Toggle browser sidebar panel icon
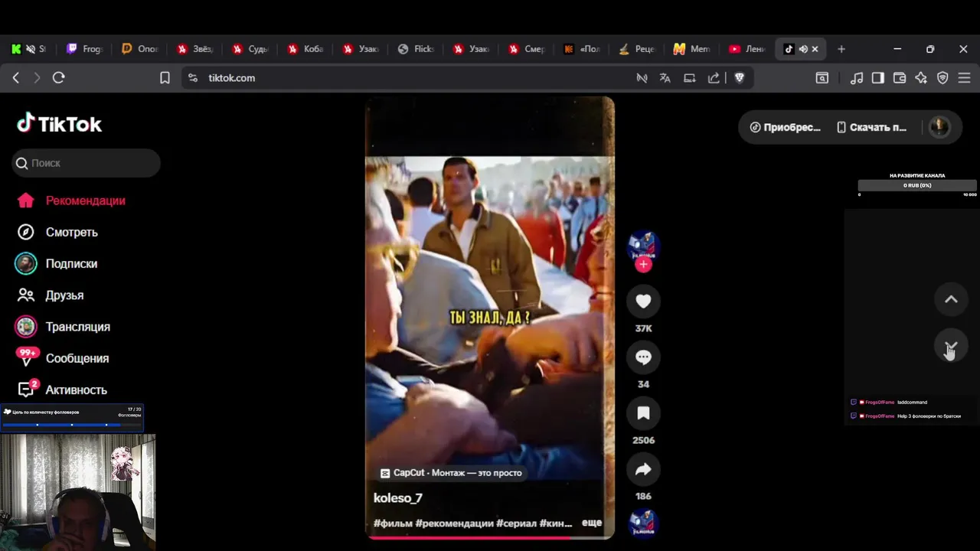The height and width of the screenshot is (551, 980). [x=878, y=78]
